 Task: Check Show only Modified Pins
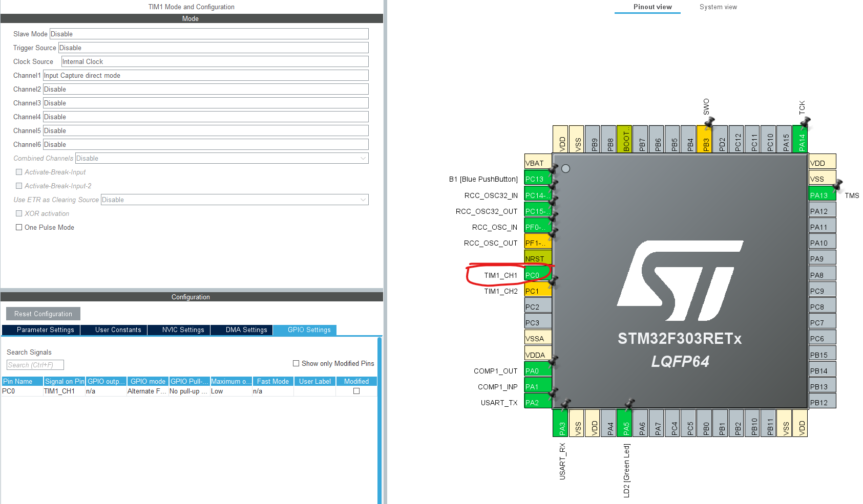click(296, 363)
